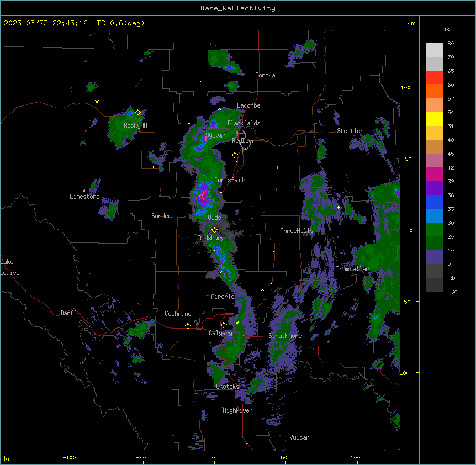This screenshot has height=465, width=476.
Task: Pick the violet 10-0 dBZ legend swatch
Action: coord(434,257)
